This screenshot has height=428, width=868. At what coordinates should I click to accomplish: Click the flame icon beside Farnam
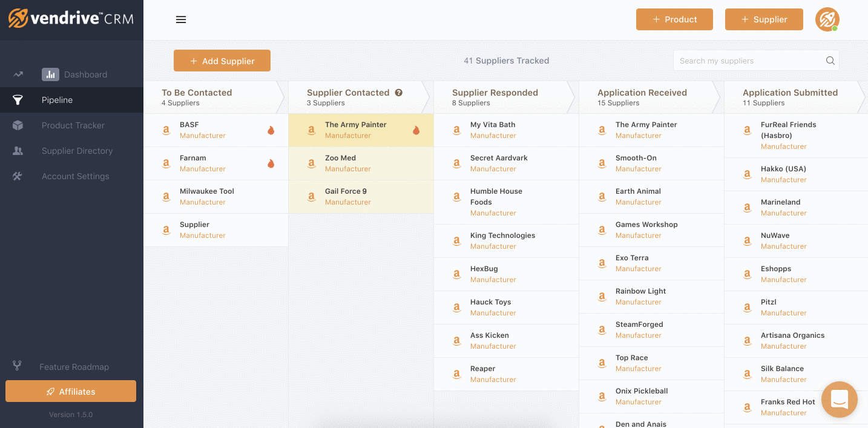271,163
